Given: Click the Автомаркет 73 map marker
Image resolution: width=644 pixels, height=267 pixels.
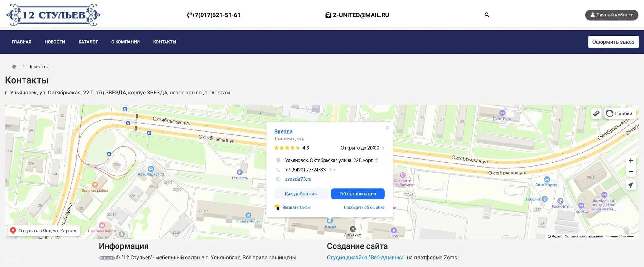Looking at the screenshot, I should [x=151, y=169].
